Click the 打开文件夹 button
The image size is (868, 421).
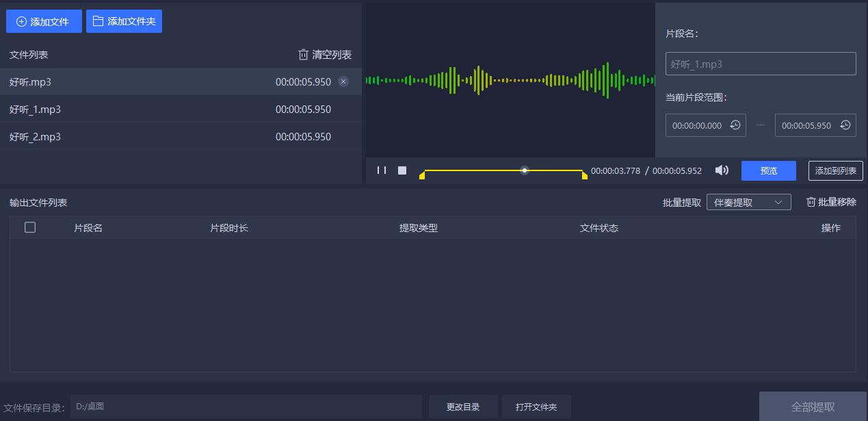(x=536, y=406)
